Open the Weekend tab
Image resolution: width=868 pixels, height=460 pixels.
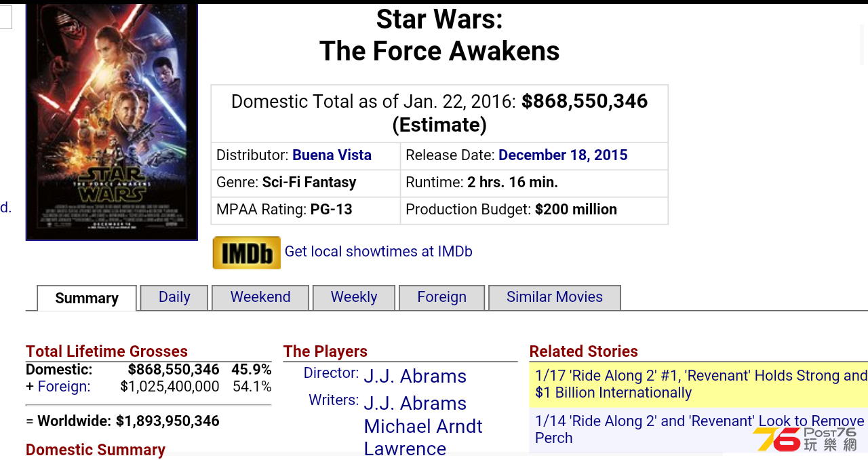click(x=260, y=297)
